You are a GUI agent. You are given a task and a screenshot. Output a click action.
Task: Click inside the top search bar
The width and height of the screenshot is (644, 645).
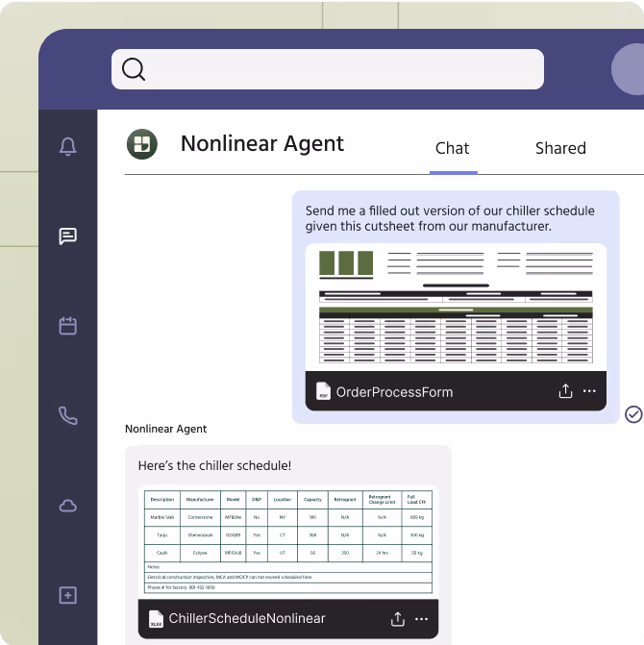point(328,69)
